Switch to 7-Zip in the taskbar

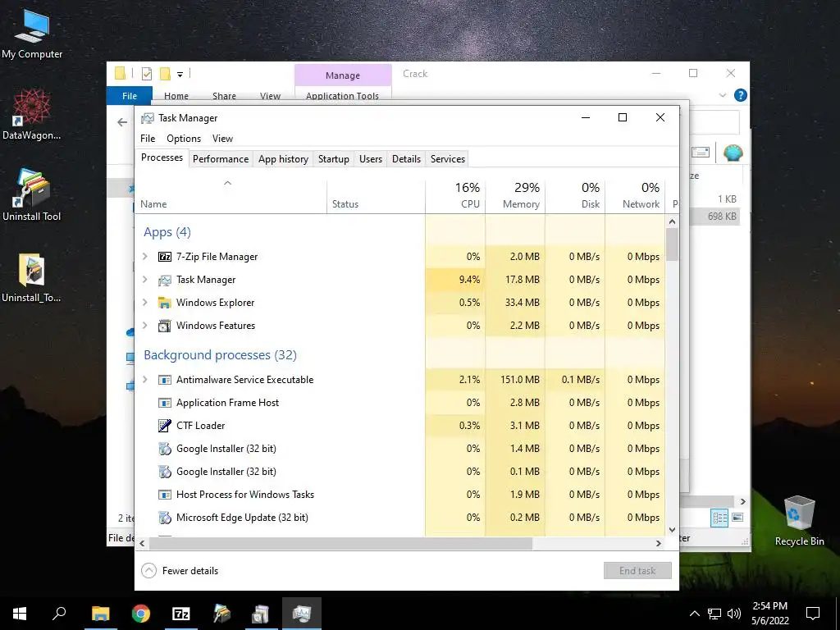click(x=181, y=614)
